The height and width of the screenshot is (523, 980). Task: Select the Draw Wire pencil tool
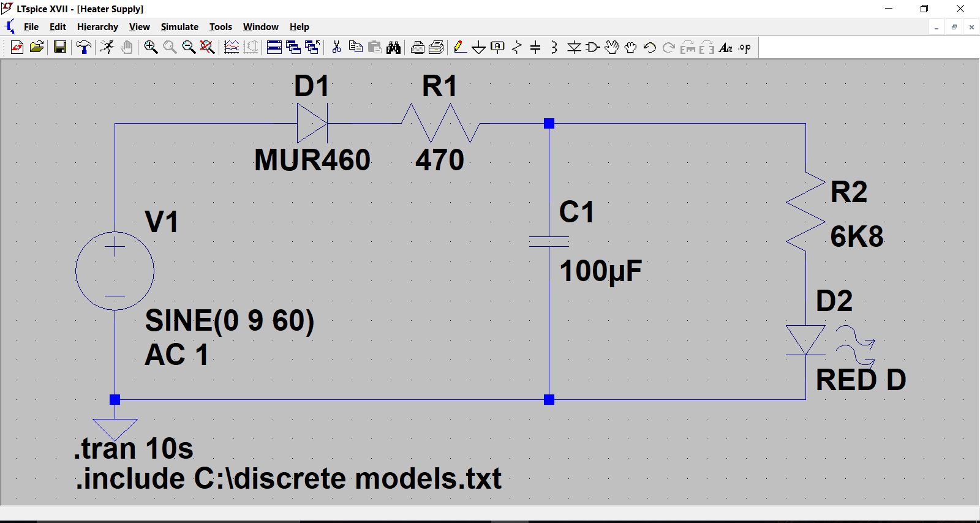[x=460, y=47]
